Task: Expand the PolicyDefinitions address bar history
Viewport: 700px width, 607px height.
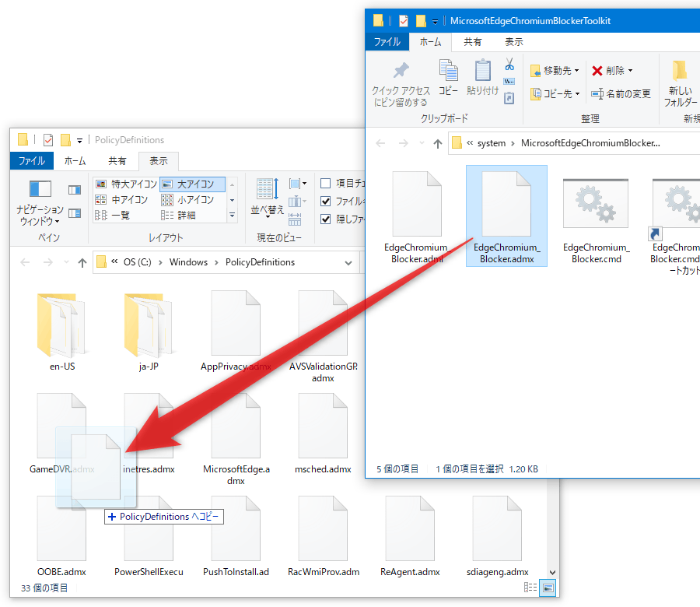Action: pyautogui.click(x=348, y=263)
